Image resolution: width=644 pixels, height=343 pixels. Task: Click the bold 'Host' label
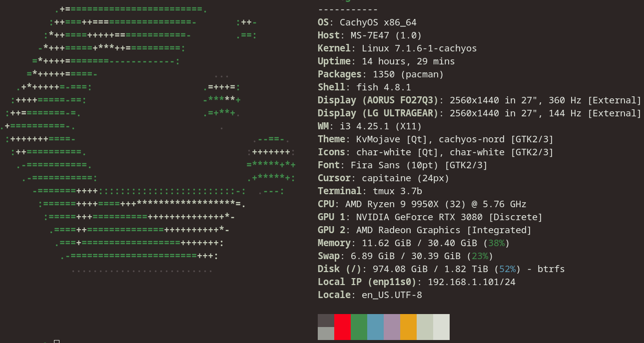click(x=329, y=35)
